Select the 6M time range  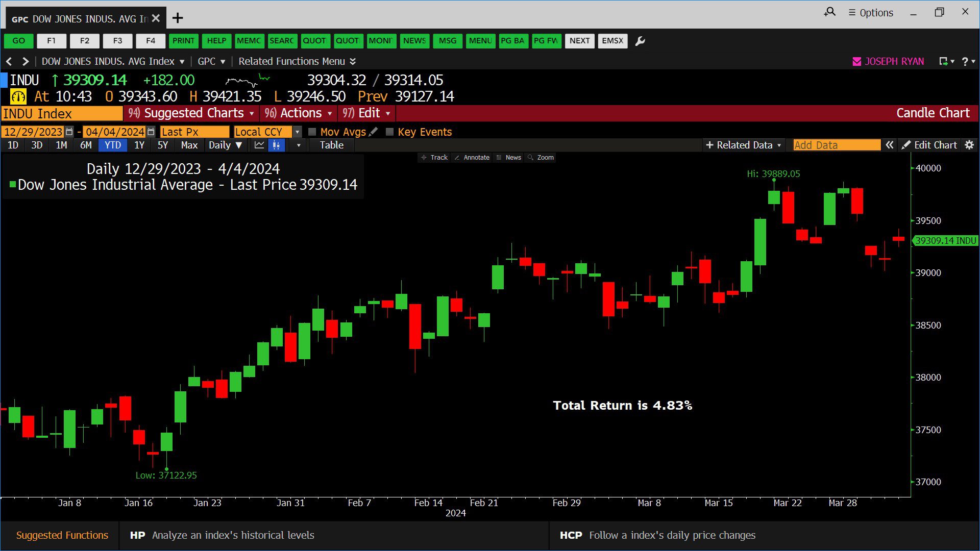[86, 145]
